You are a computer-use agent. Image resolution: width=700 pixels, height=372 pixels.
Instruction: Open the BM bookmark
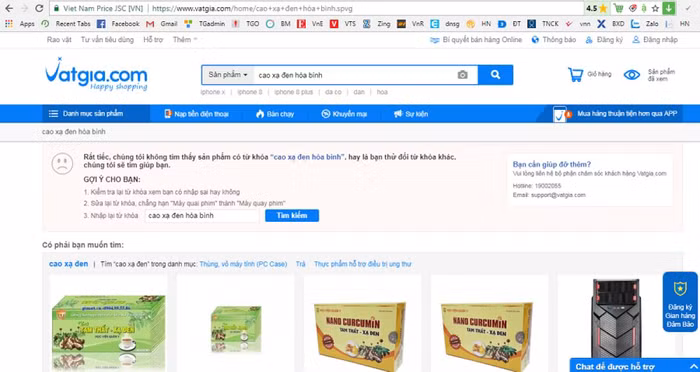279,24
